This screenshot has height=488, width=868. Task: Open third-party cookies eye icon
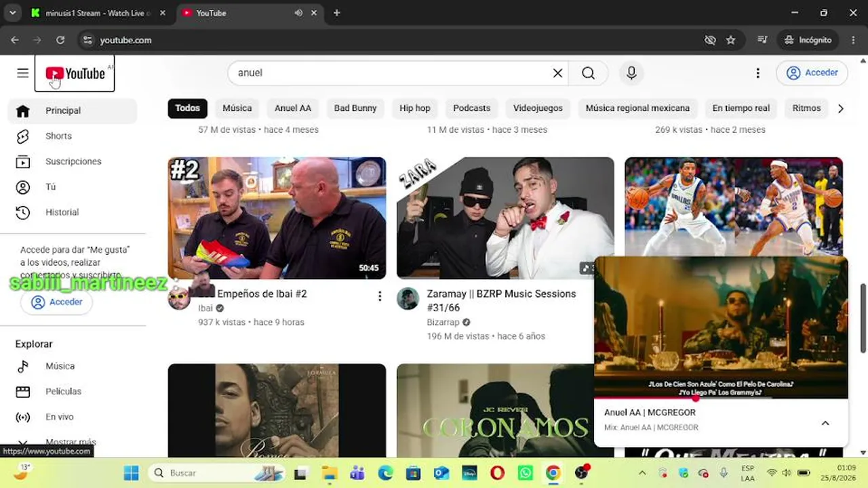click(x=710, y=40)
